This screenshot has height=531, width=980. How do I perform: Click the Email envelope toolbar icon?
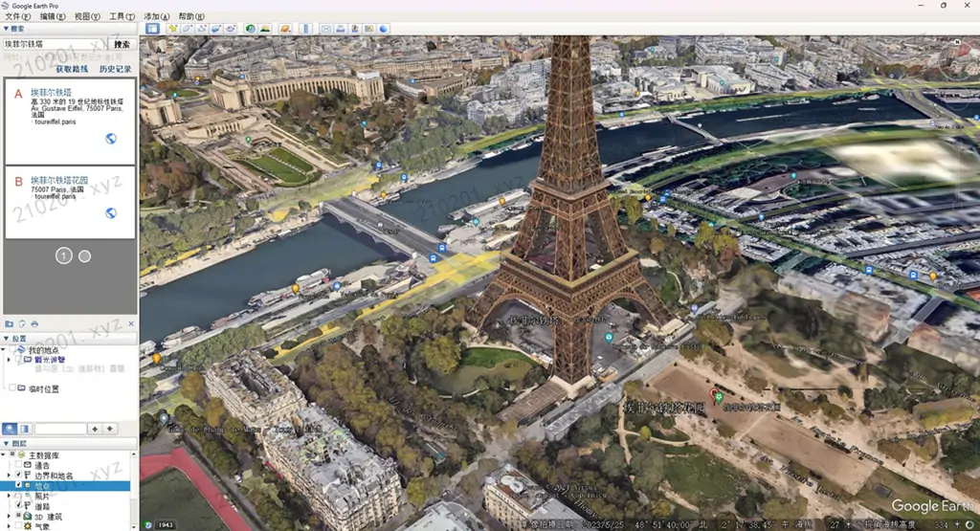pyautogui.click(x=326, y=29)
